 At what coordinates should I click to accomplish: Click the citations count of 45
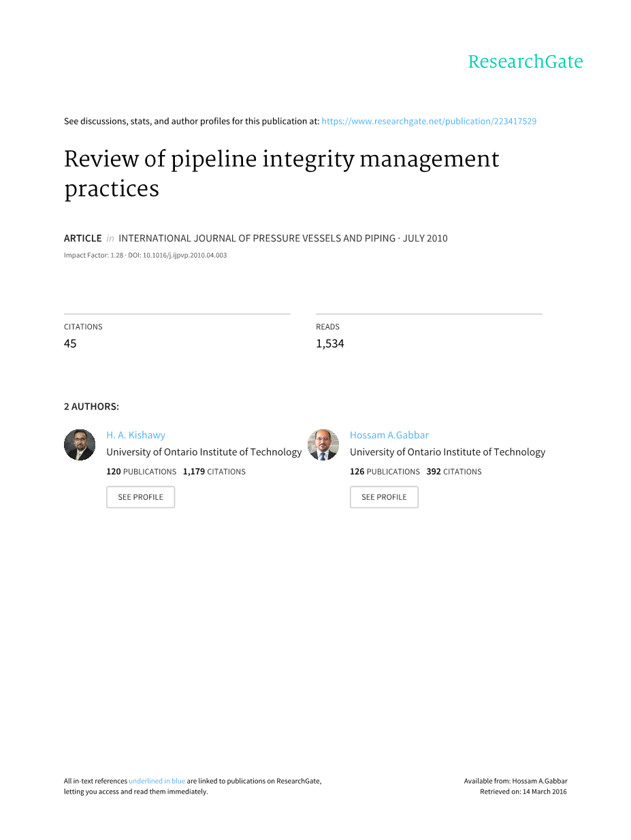point(70,343)
